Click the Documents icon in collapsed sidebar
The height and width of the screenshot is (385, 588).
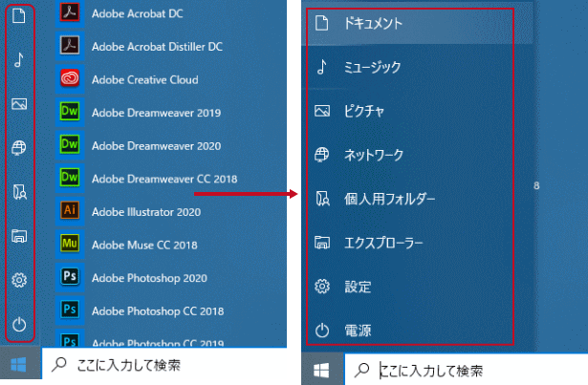tap(19, 15)
